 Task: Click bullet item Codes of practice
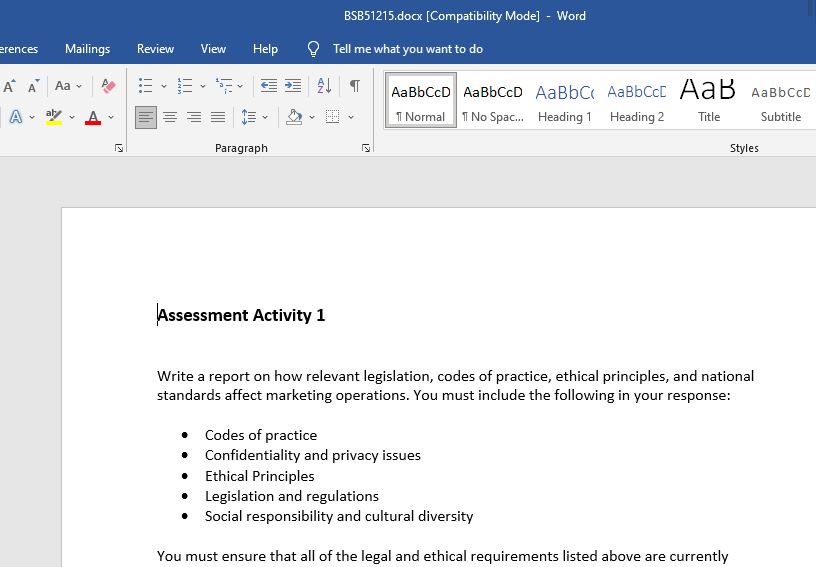point(261,435)
